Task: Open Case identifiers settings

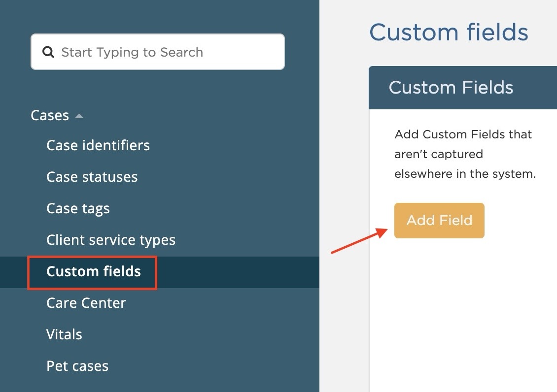Action: coord(98,145)
